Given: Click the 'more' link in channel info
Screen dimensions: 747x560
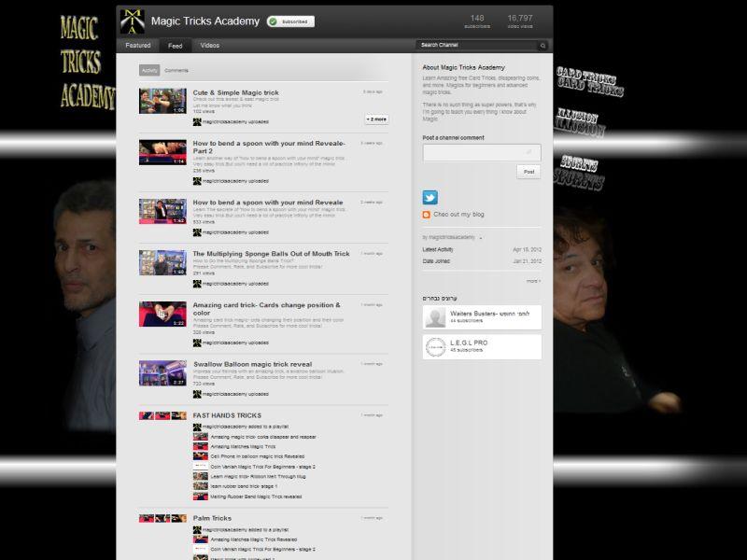Looking at the screenshot, I should point(533,281).
